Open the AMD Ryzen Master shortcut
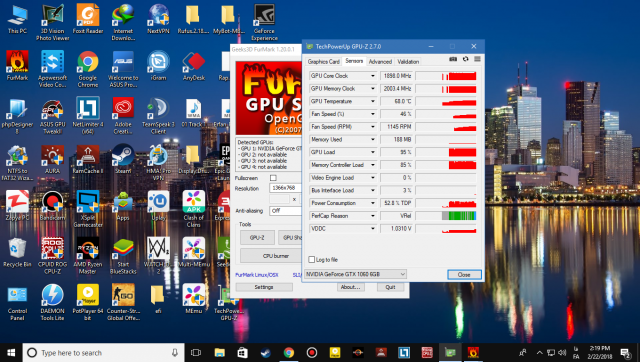The width and height of the screenshot is (640, 362). point(88,256)
